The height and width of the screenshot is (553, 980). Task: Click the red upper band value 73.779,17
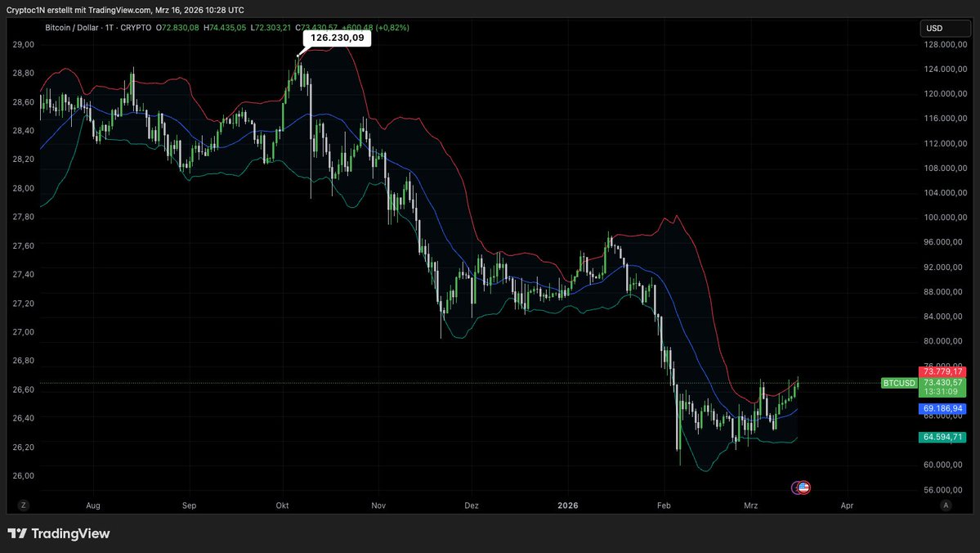coord(942,371)
